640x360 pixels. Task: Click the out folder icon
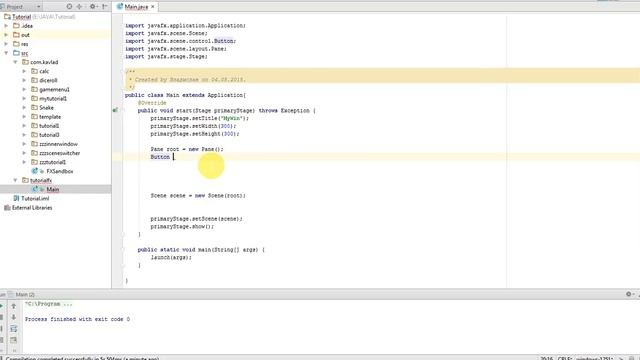(16, 35)
